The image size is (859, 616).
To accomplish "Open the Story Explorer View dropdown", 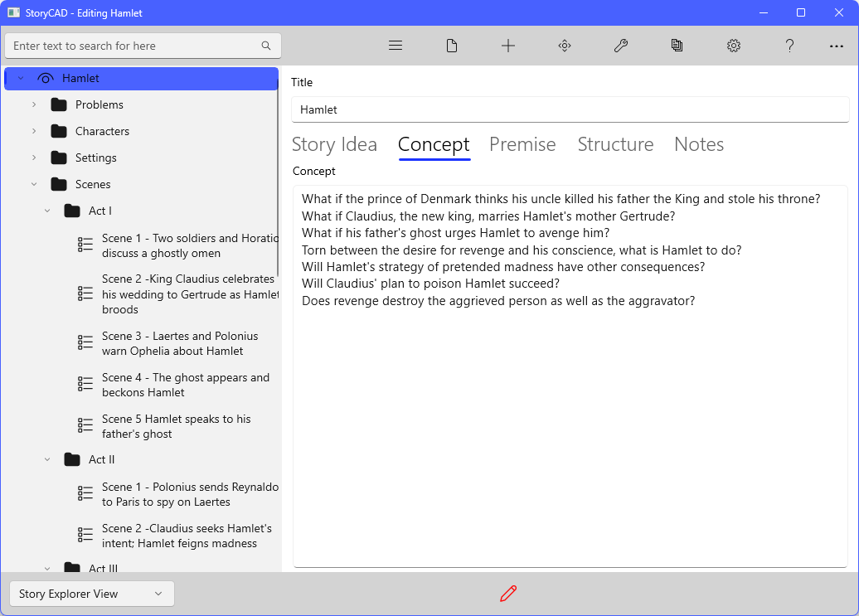I will pos(92,594).
